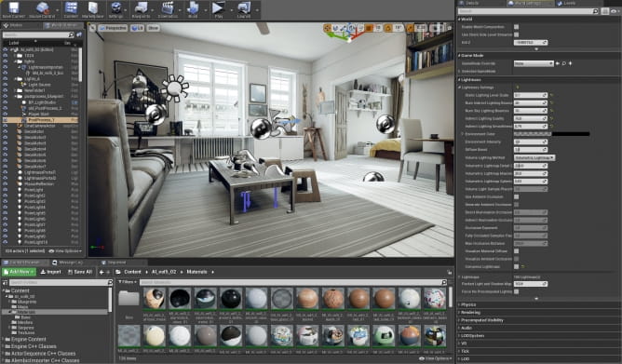
Task: Toggle the Visualize Material Diffuse checkbox
Action: (x=516, y=251)
